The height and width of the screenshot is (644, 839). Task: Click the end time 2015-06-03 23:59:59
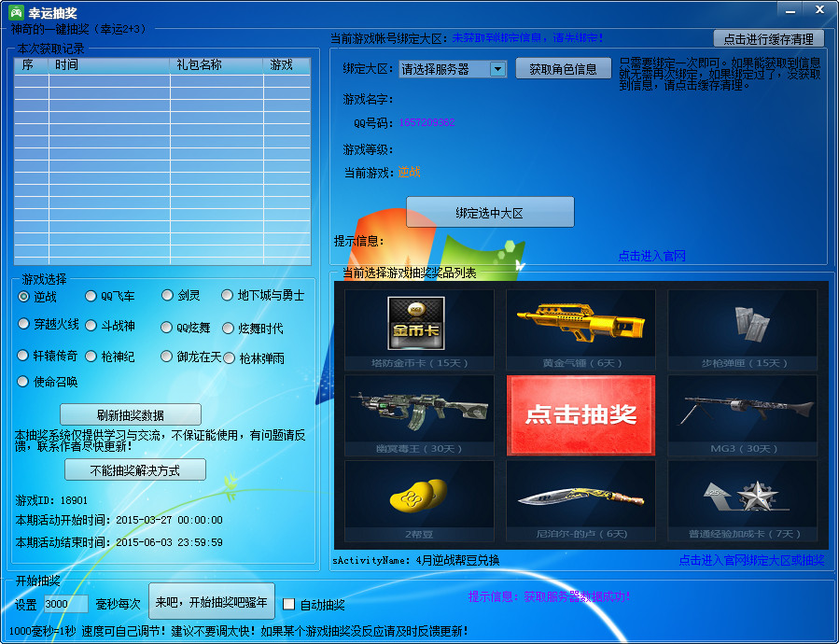pyautogui.click(x=169, y=542)
